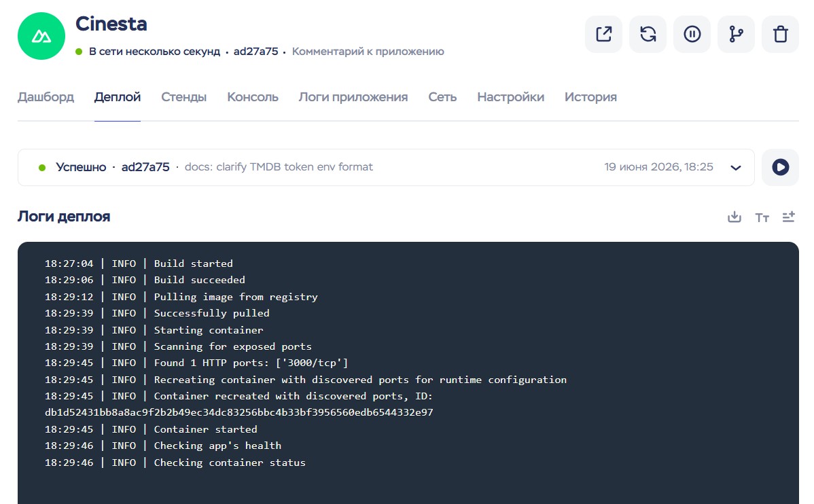The image size is (814, 504).
Task: Click the Cinesta application title
Action: click(111, 24)
